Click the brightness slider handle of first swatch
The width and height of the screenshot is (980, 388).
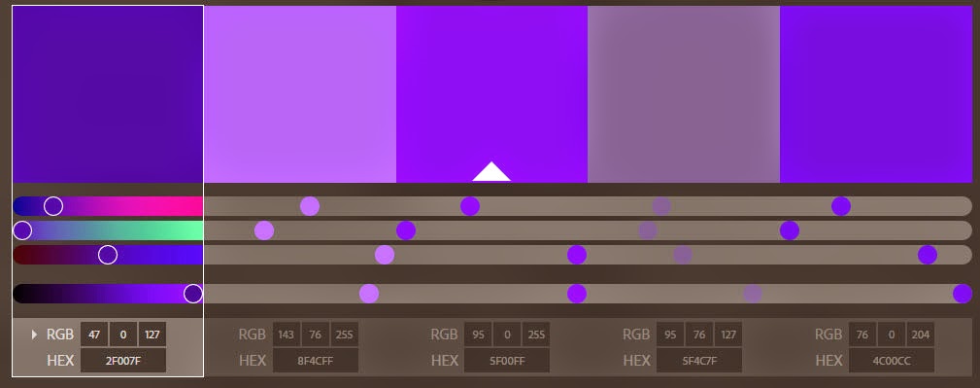pos(193,294)
